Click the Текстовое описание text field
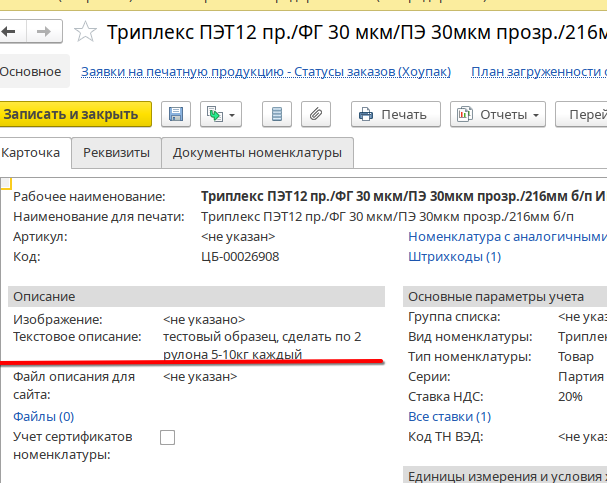This screenshot has width=607, height=483. coord(262,345)
